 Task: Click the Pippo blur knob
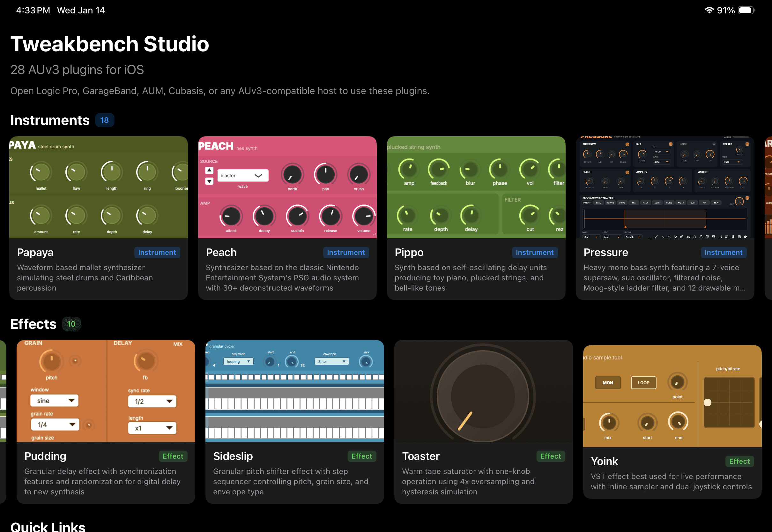point(470,169)
